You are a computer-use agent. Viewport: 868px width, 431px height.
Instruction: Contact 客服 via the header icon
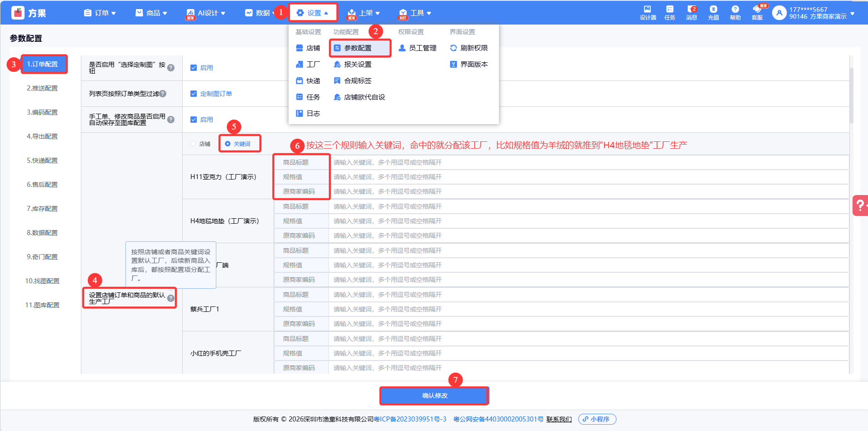pyautogui.click(x=757, y=13)
